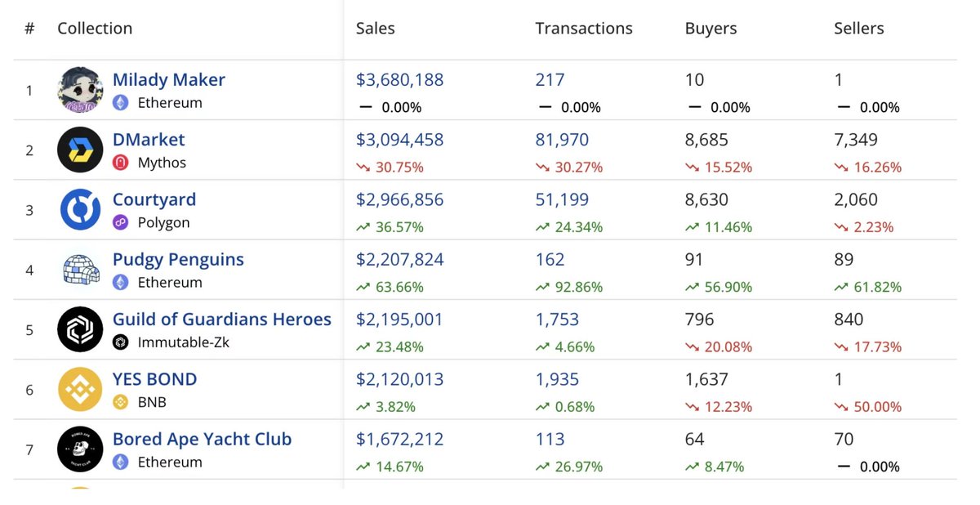Open the Milady Maker collection link
This screenshot has height=505, width=980.
[x=168, y=80]
